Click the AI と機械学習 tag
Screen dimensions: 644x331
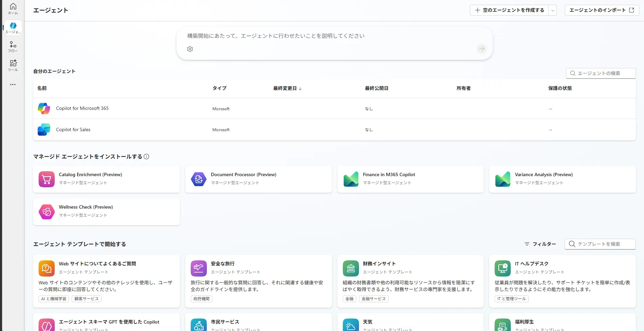(x=54, y=299)
